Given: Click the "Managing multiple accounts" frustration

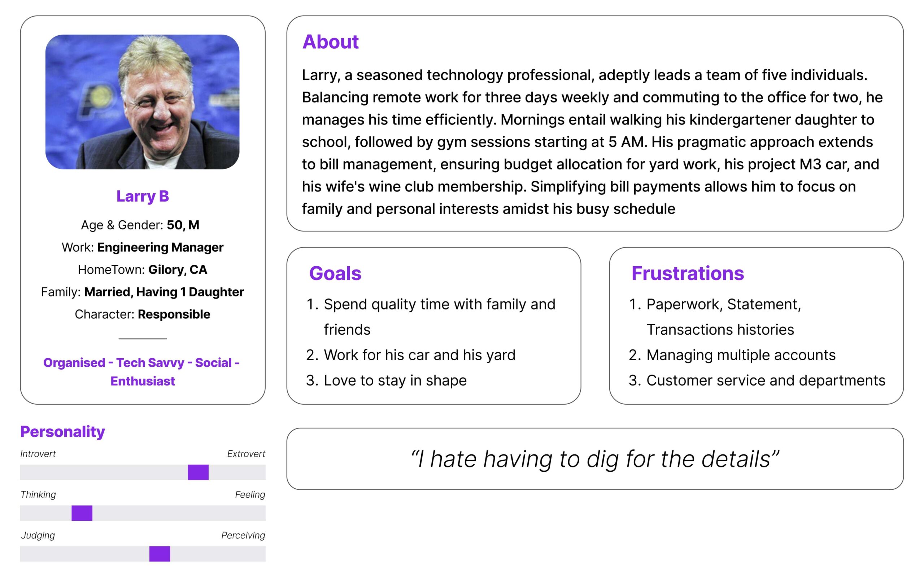Looking at the screenshot, I should click(x=741, y=355).
